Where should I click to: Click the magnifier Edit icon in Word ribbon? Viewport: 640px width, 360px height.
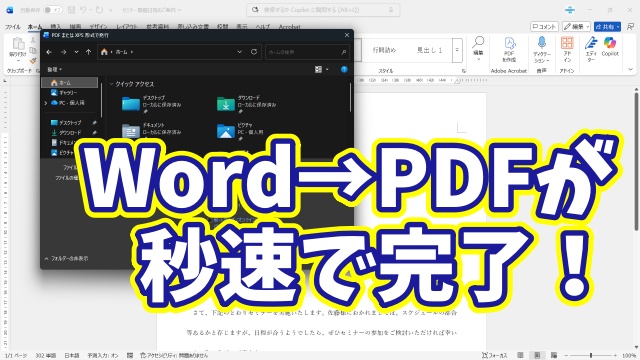tap(478, 42)
